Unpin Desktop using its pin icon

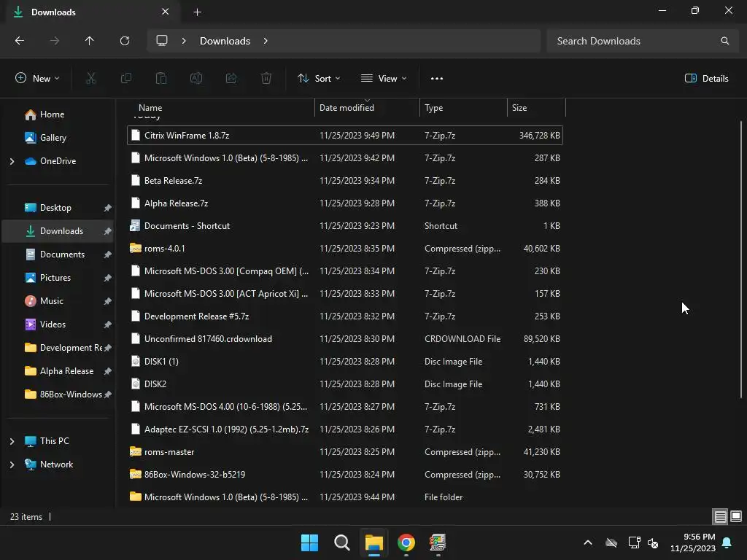tap(108, 208)
